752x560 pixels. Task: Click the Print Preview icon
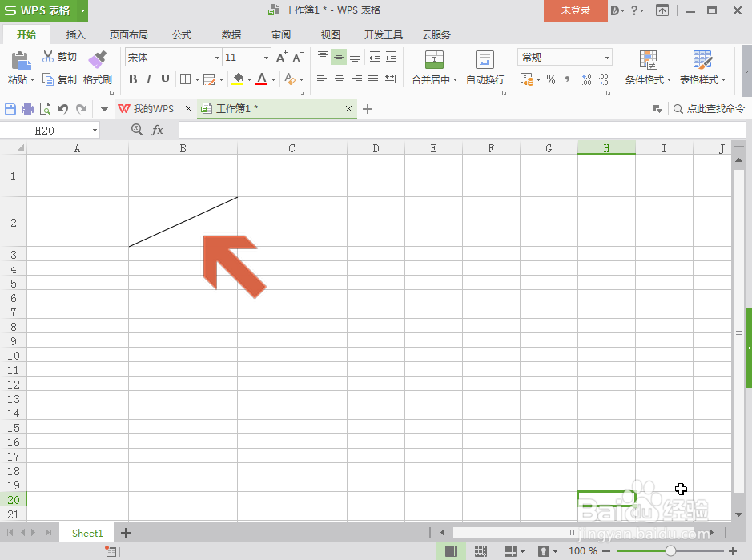click(x=45, y=109)
